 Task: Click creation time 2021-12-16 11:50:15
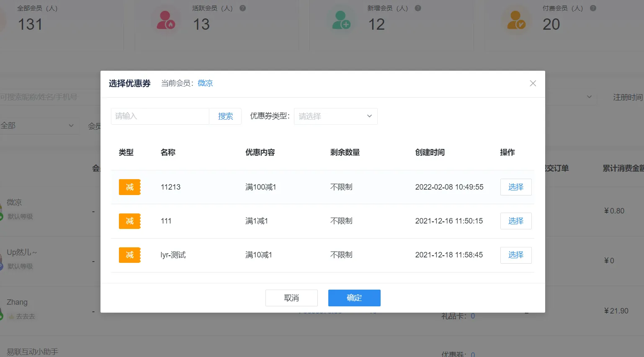pyautogui.click(x=449, y=221)
